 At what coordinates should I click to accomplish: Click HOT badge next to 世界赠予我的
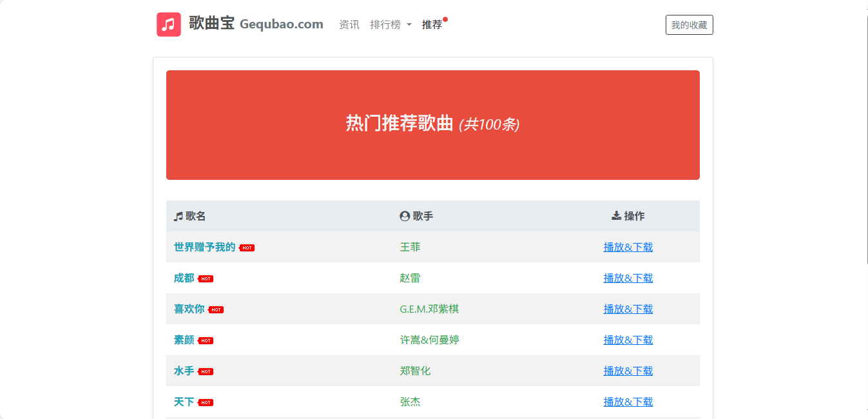pyautogui.click(x=247, y=248)
